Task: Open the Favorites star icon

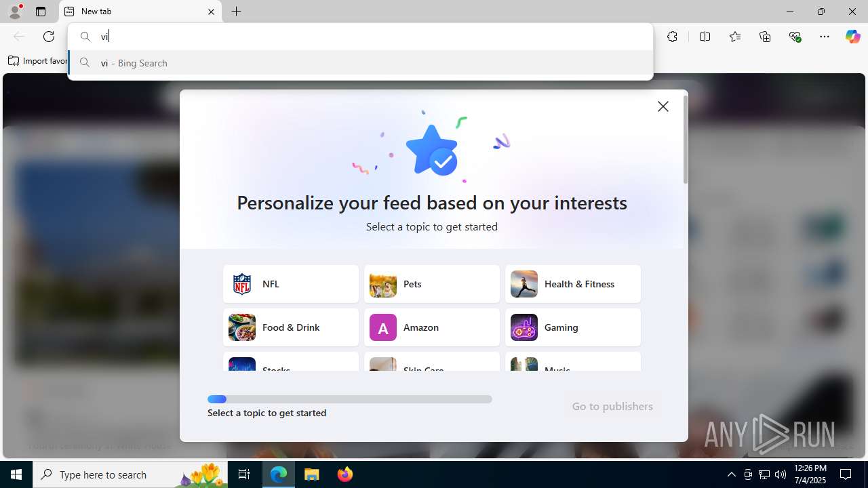Action: [x=735, y=37]
